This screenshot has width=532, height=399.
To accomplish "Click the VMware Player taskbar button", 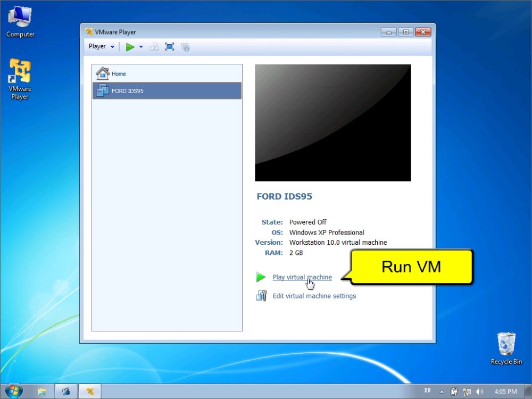I will coord(90,392).
